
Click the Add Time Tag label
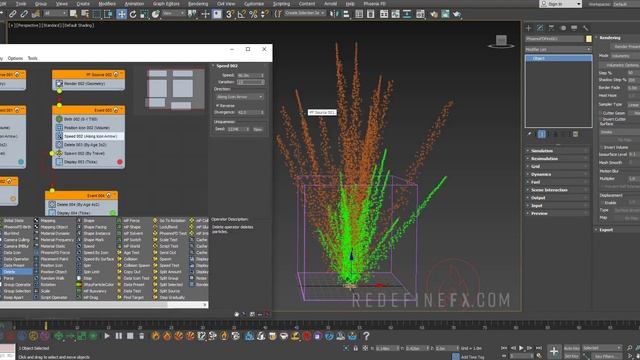472,357
